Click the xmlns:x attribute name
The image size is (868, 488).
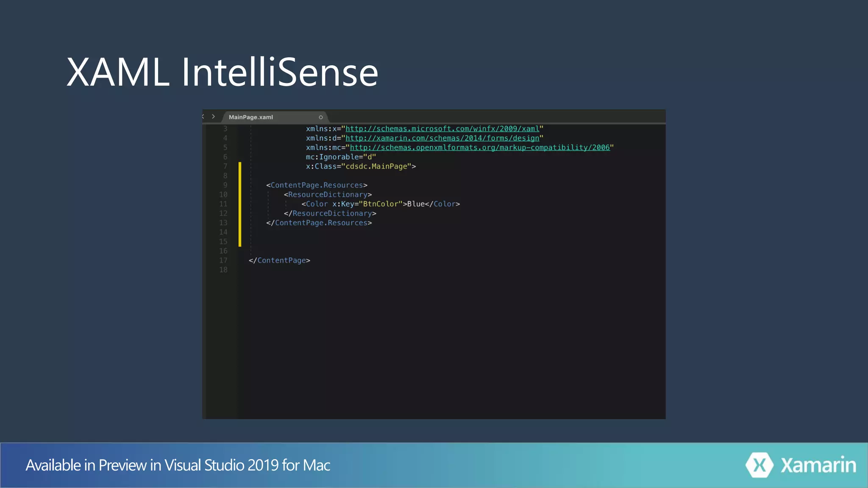tap(321, 129)
